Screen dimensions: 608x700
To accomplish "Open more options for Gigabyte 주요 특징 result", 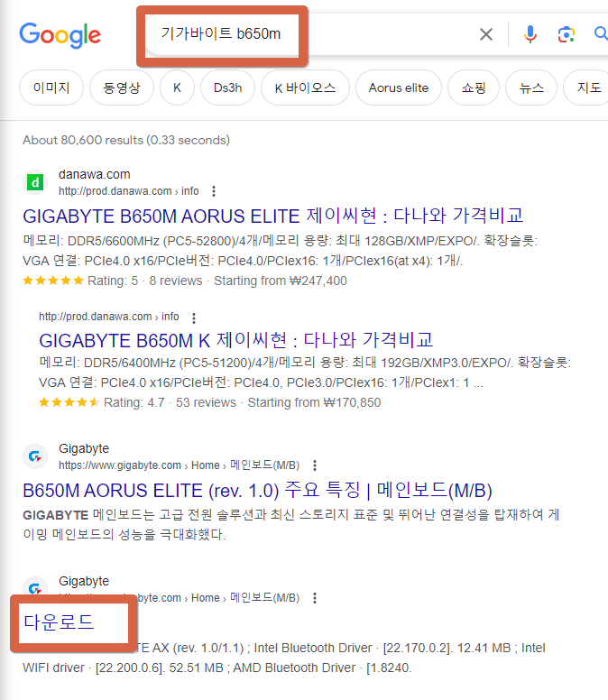I will [x=315, y=465].
